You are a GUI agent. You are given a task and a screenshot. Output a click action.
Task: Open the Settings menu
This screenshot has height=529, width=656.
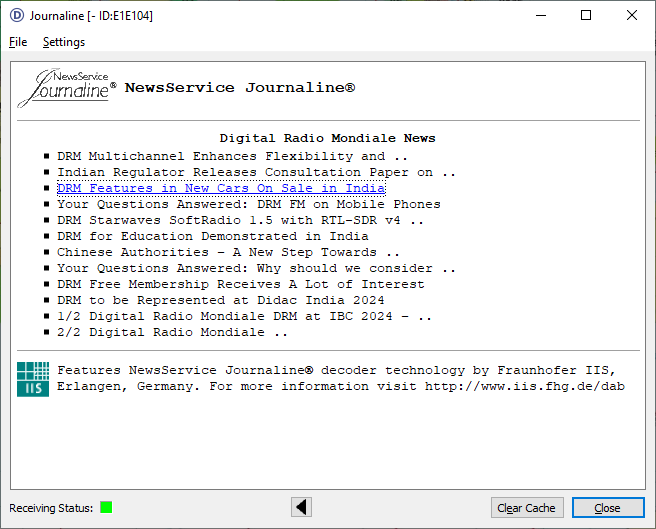tap(64, 42)
